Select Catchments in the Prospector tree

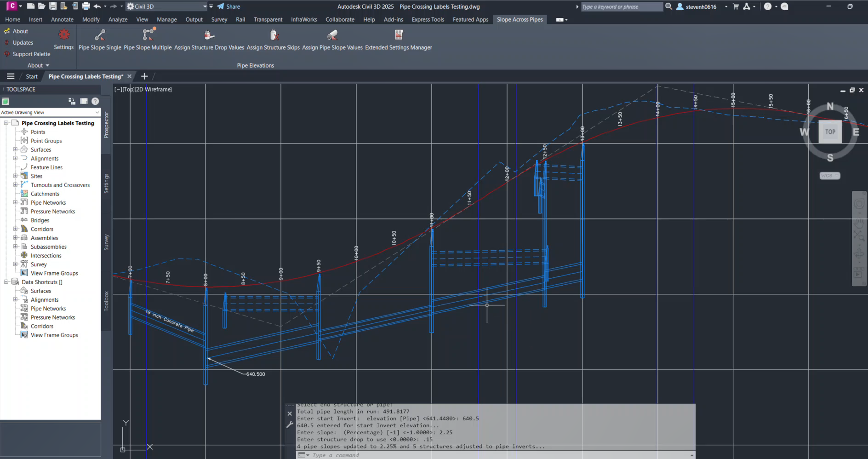[x=45, y=194]
